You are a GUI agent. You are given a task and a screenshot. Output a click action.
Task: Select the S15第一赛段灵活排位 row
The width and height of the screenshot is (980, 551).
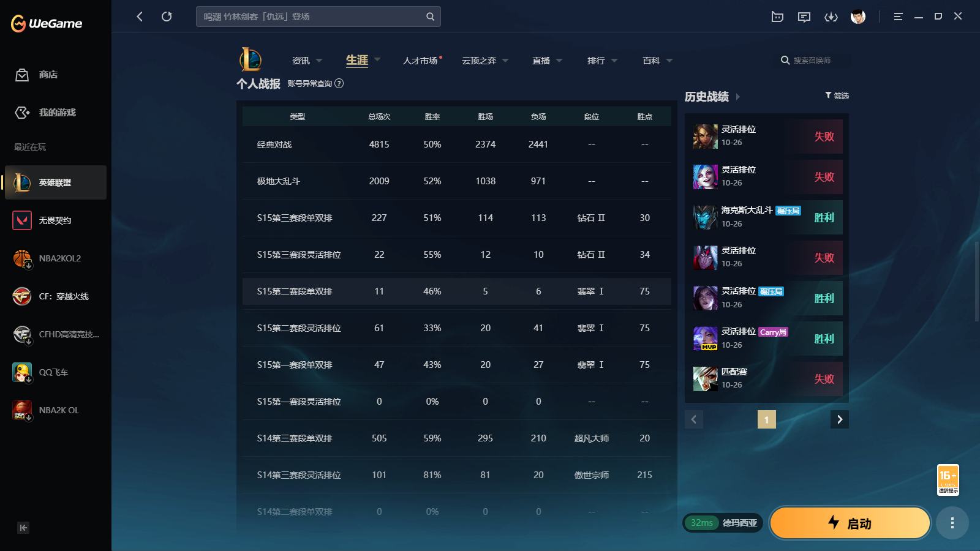457,402
